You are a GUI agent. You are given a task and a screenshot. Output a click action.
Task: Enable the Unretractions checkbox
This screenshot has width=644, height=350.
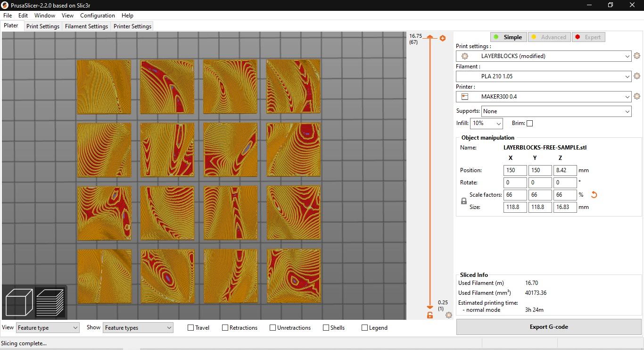click(272, 328)
